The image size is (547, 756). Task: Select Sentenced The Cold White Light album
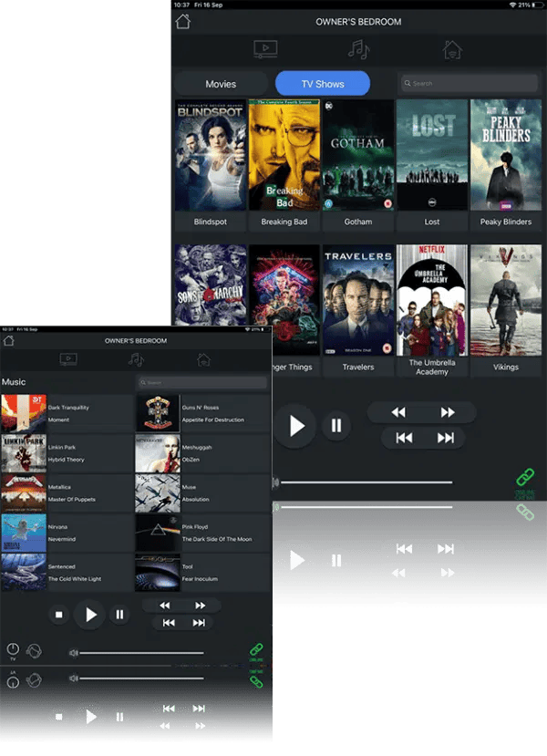coord(67,573)
